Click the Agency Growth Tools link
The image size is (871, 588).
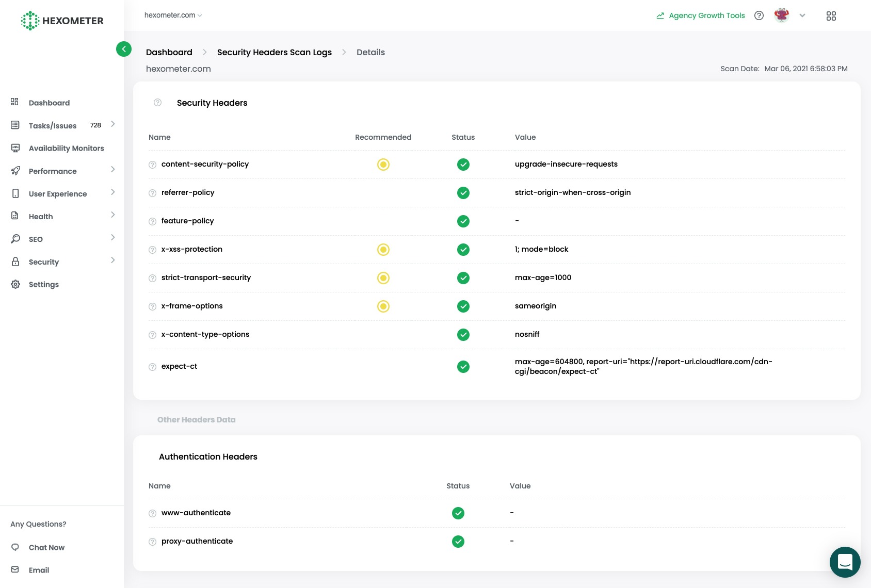click(x=707, y=15)
